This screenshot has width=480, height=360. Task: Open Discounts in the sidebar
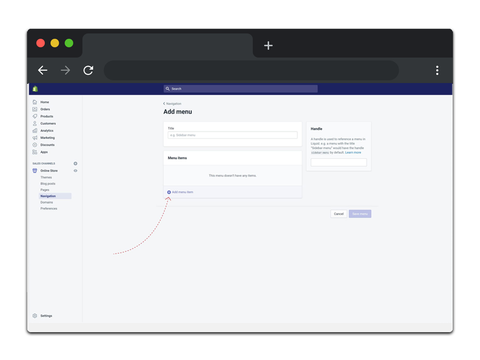[x=47, y=145]
